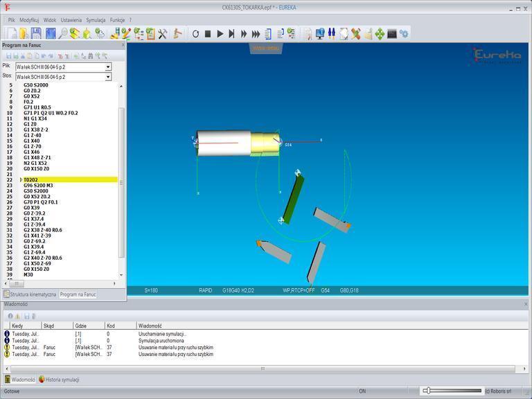The width and height of the screenshot is (532, 399).
Task: Click the crossed wrench and screwdriver tools icon
Action: click(163, 33)
